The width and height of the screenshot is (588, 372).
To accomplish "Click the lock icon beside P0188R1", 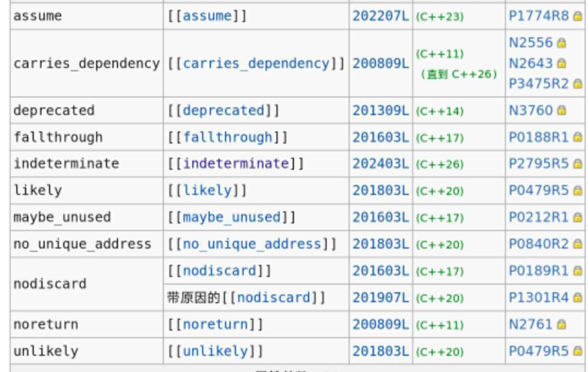I will point(578,137).
